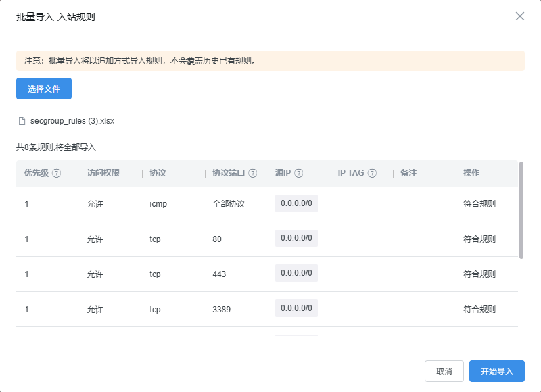
Task: Click 符合规则 status in port 3389 row
Action: [479, 310]
